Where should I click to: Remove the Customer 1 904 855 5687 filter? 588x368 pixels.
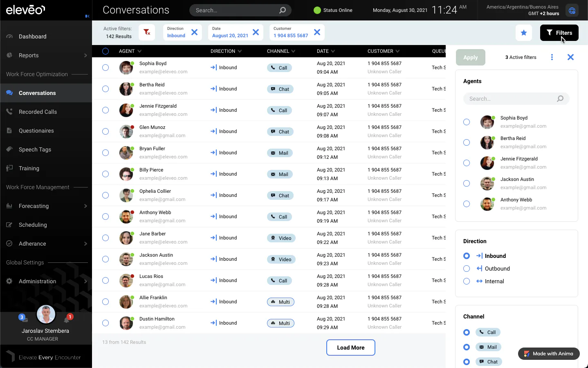[x=317, y=32]
